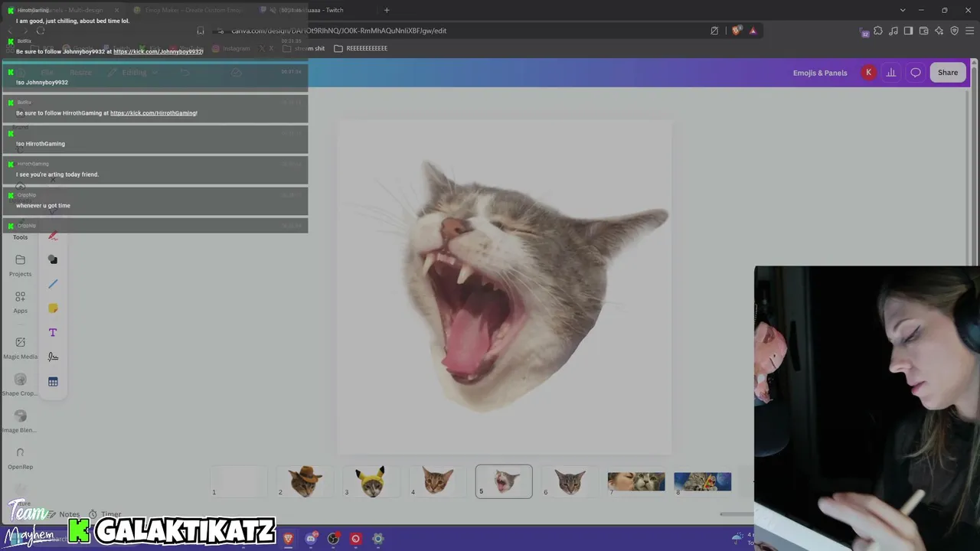Select page 2 cowboy hat cat thumbnail
This screenshot has height=551, width=980.
coord(305,481)
